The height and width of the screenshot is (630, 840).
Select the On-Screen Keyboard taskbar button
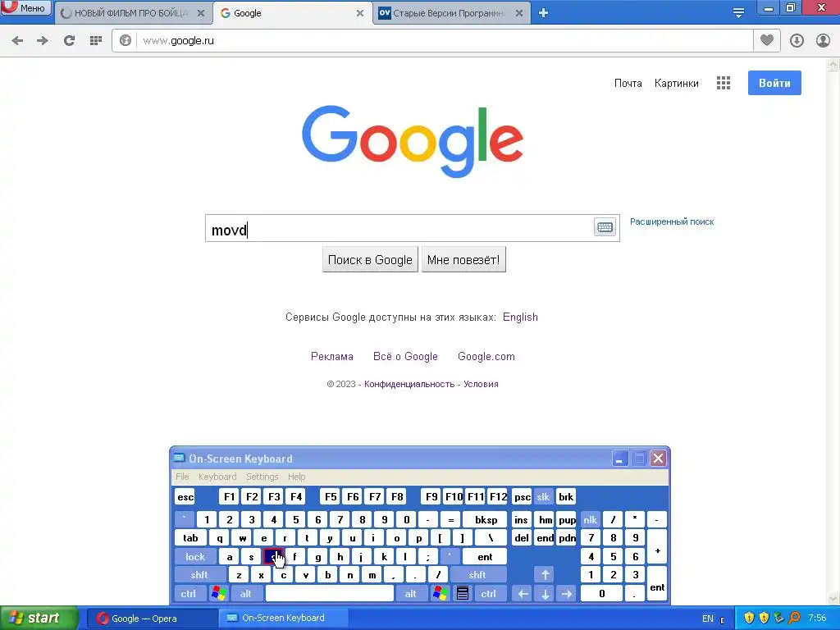coord(283,619)
